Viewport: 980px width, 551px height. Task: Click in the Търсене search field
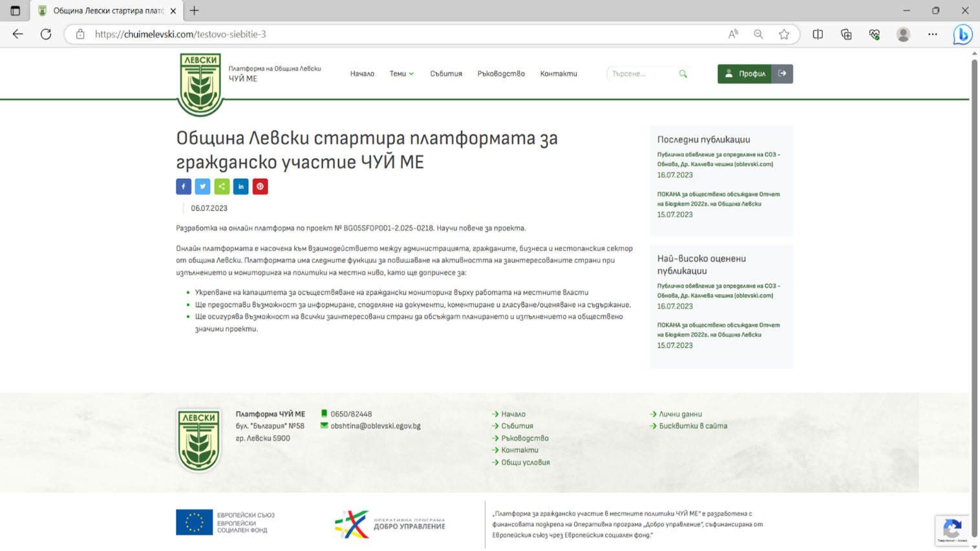tap(642, 74)
